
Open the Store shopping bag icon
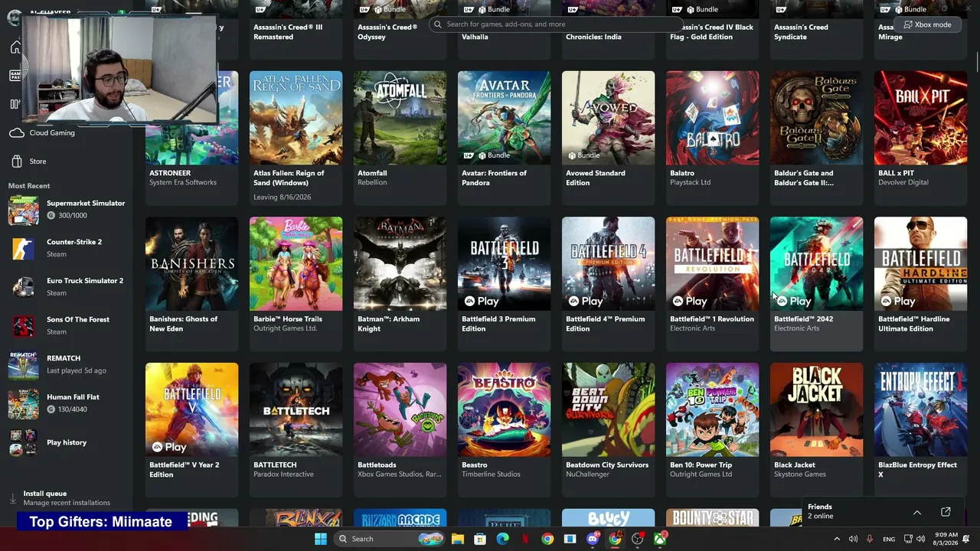tap(16, 161)
